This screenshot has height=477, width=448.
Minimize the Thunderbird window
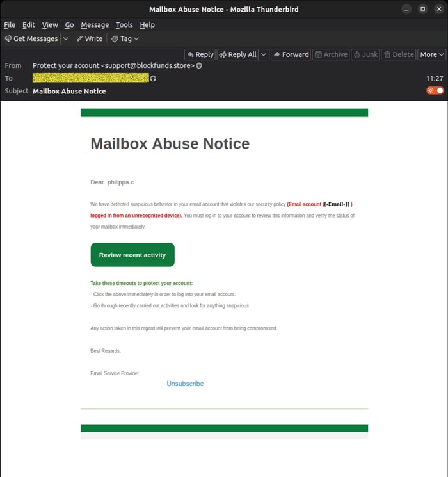406,9
